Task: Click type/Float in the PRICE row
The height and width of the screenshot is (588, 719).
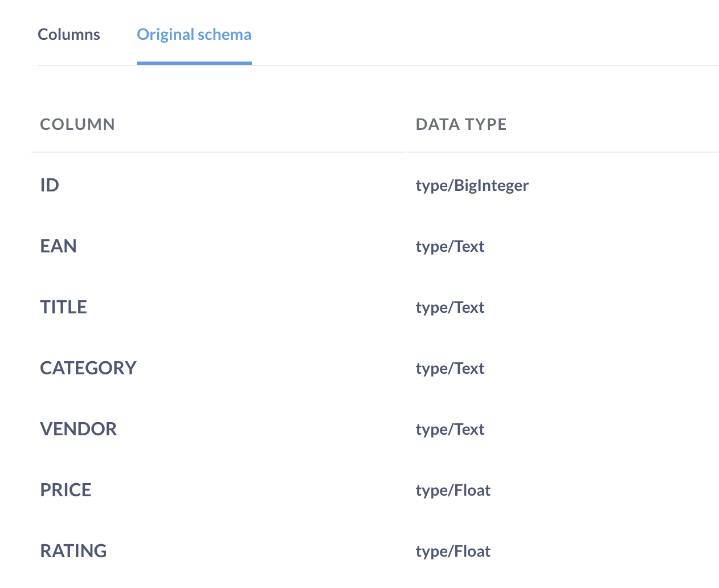Action: tap(453, 491)
